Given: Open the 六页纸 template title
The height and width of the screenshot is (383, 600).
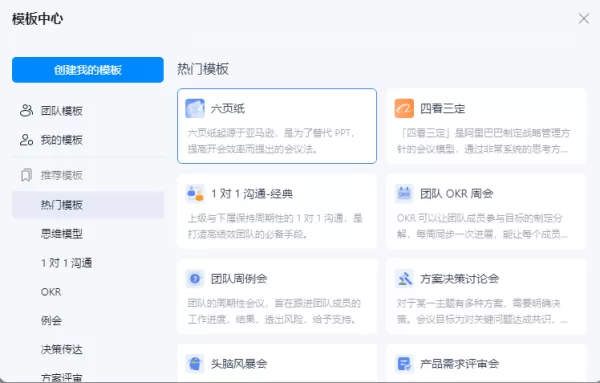Looking at the screenshot, I should [228, 109].
